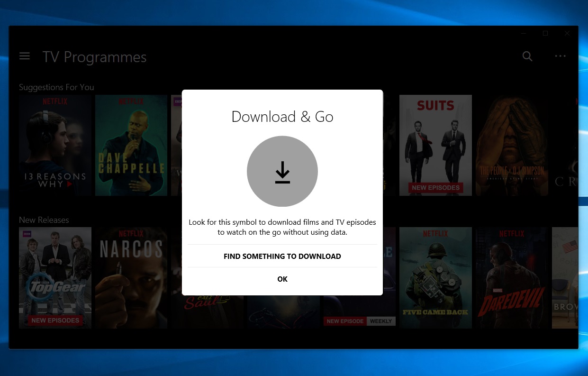588x376 pixels.
Task: Open the Five Came Back thumbnail
Action: (x=435, y=278)
